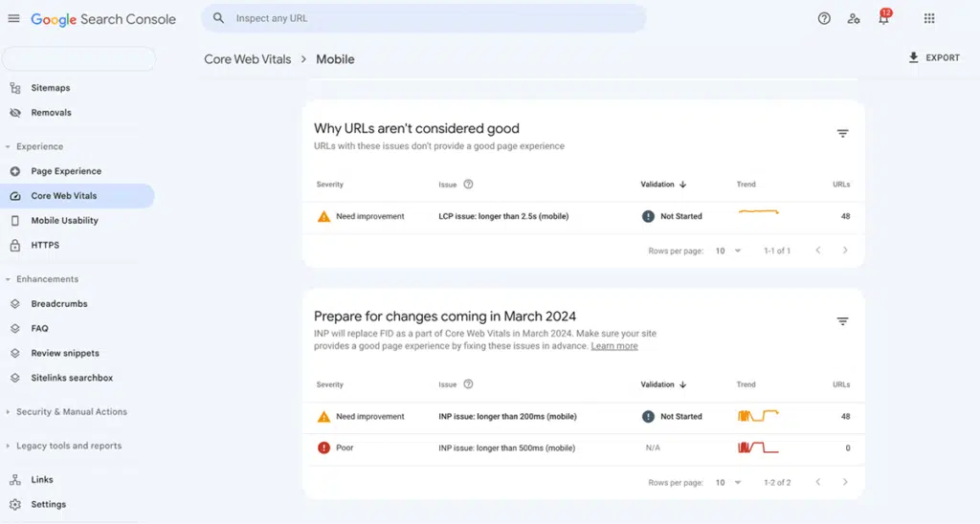This screenshot has width=980, height=524.
Task: Go to Page Experience report
Action: pyautogui.click(x=66, y=171)
